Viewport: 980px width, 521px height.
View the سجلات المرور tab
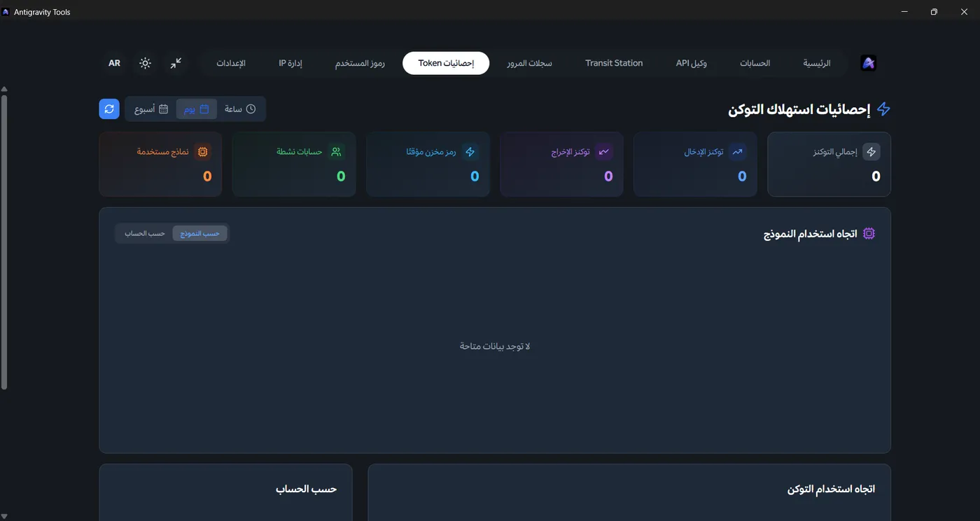point(529,63)
